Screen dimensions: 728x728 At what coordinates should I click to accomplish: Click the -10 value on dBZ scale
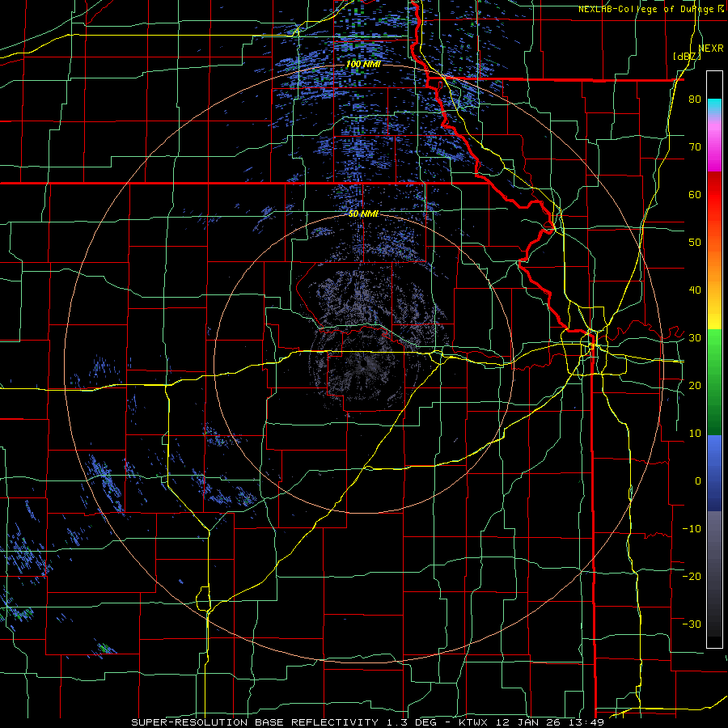pos(692,528)
